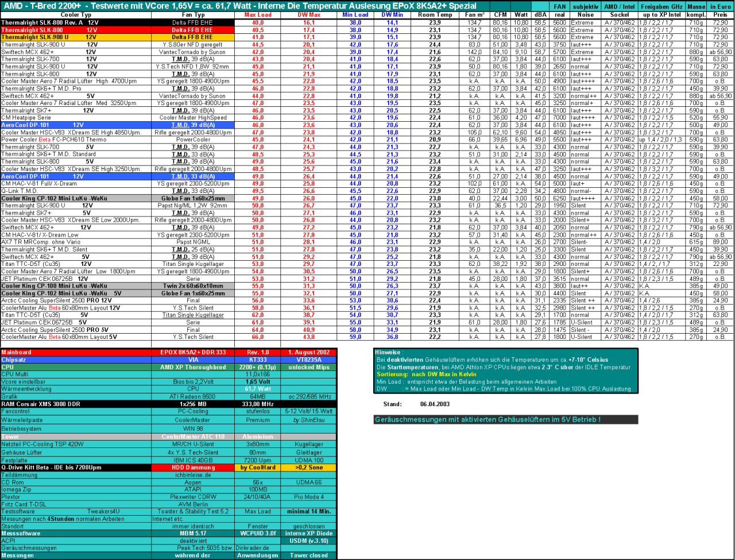735x560 pixels.
Task: Click the red 'HDD Dämmung' cell
Action: [x=192, y=468]
